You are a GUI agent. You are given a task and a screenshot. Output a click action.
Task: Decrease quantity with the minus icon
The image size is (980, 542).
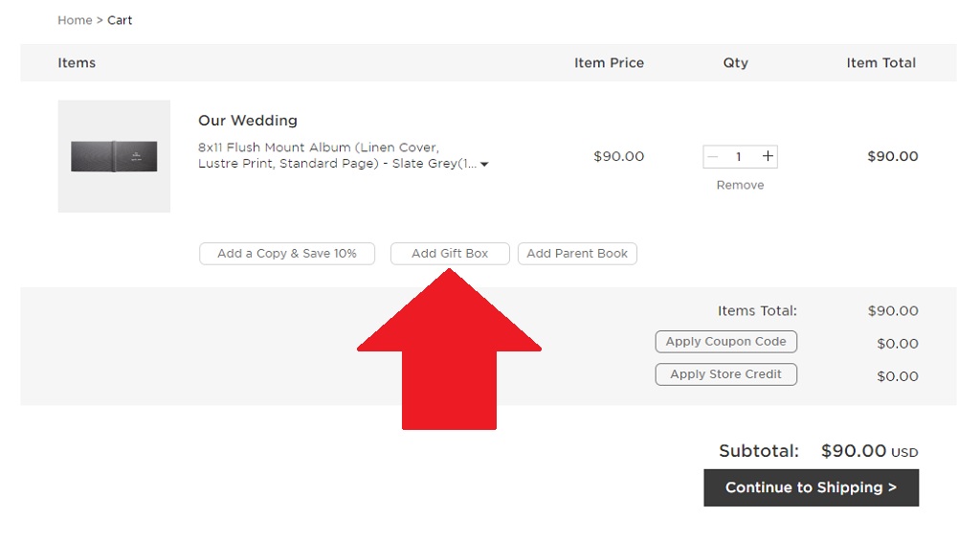pos(712,156)
